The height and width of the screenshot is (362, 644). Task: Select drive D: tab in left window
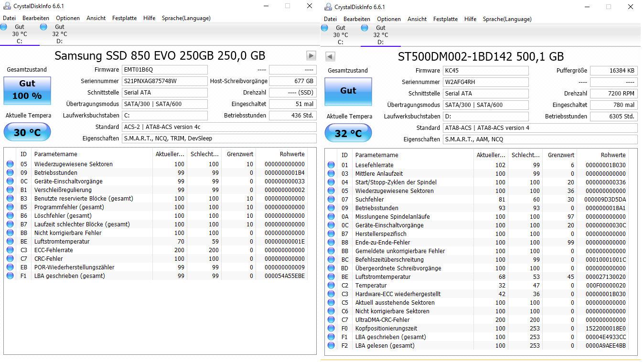click(60, 34)
